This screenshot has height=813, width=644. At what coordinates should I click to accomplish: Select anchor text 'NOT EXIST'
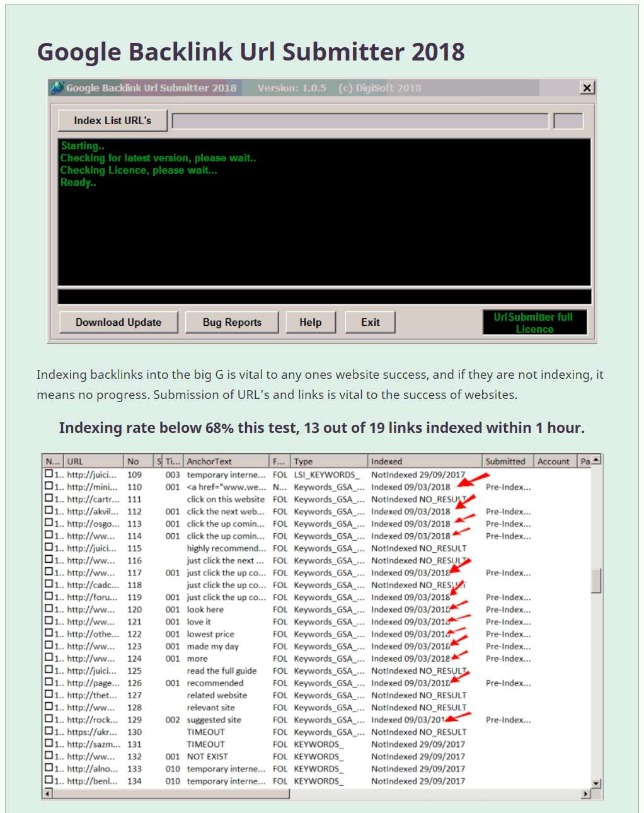[x=207, y=756]
